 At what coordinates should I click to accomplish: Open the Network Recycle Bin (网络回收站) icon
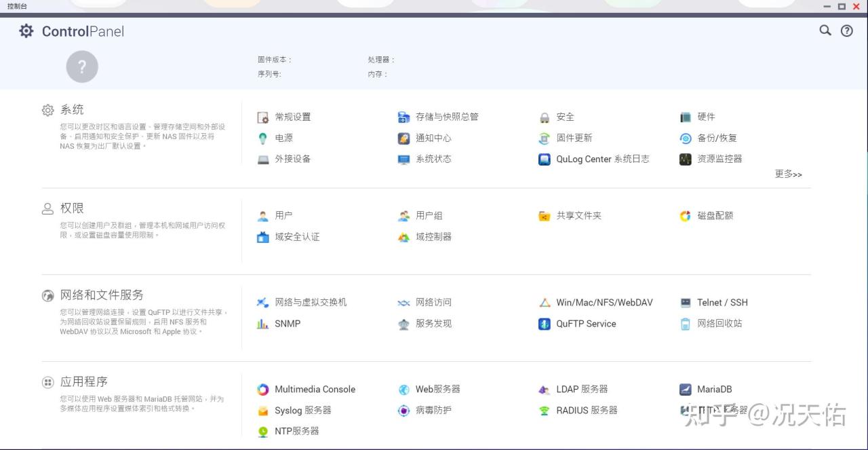[686, 324]
